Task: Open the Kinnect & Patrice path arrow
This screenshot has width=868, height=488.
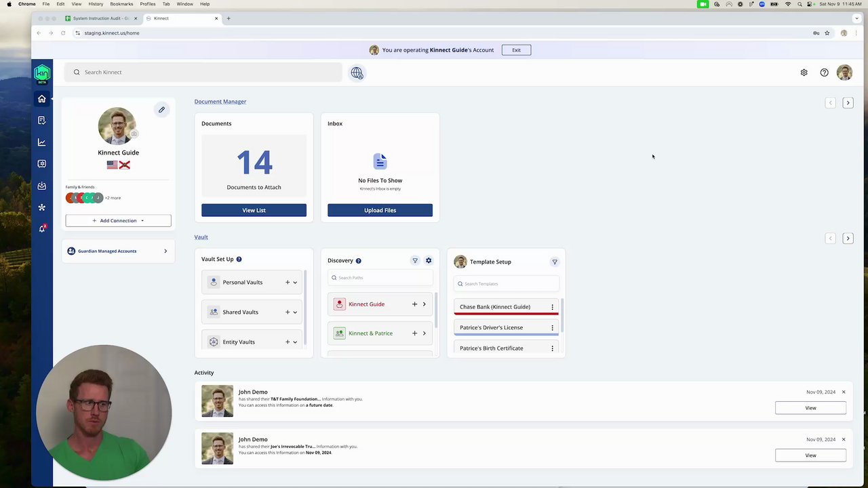Action: pos(425,333)
